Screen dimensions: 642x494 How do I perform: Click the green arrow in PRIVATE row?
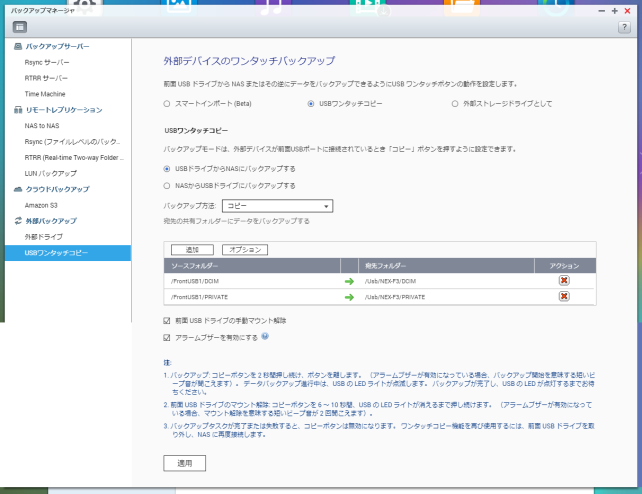coord(349,297)
